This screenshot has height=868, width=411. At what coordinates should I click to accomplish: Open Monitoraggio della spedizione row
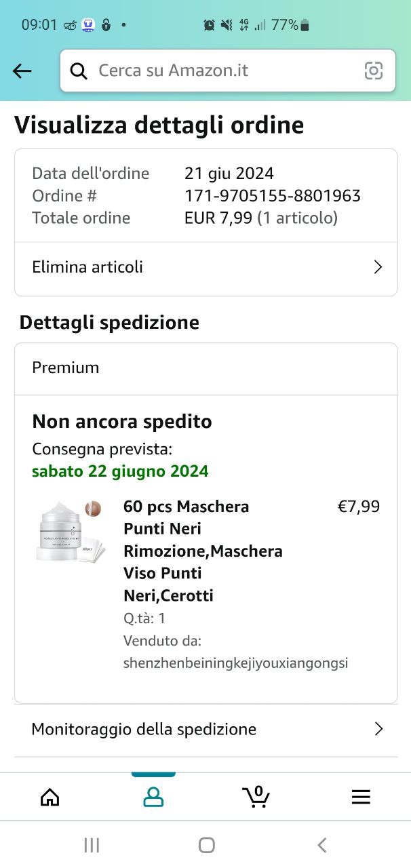point(144,729)
